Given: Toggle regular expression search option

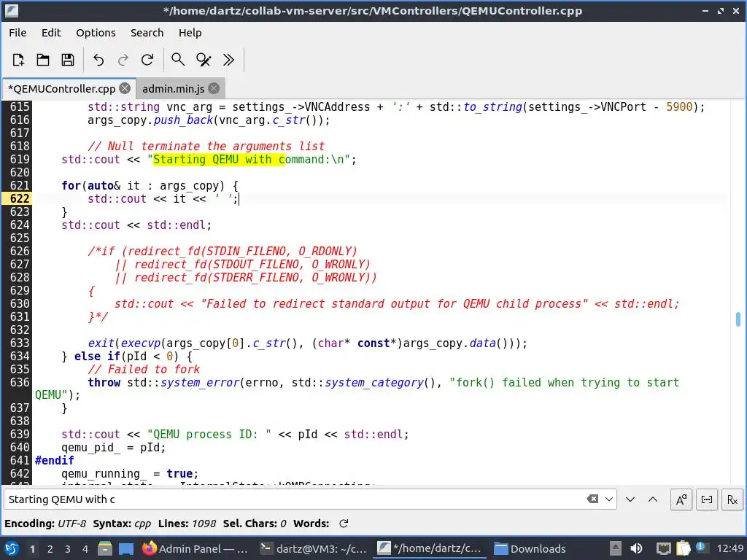Looking at the screenshot, I should pyautogui.click(x=732, y=499).
